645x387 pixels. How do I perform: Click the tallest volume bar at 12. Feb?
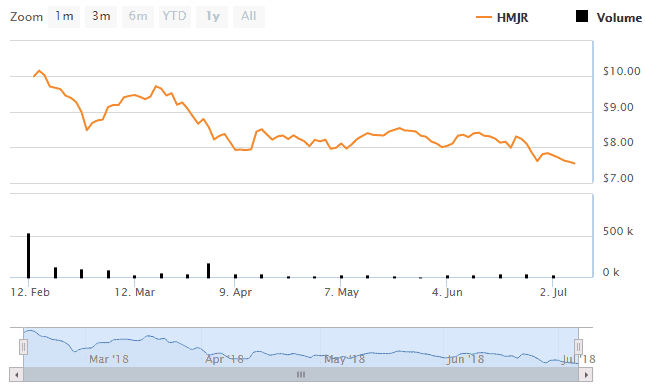(x=28, y=255)
